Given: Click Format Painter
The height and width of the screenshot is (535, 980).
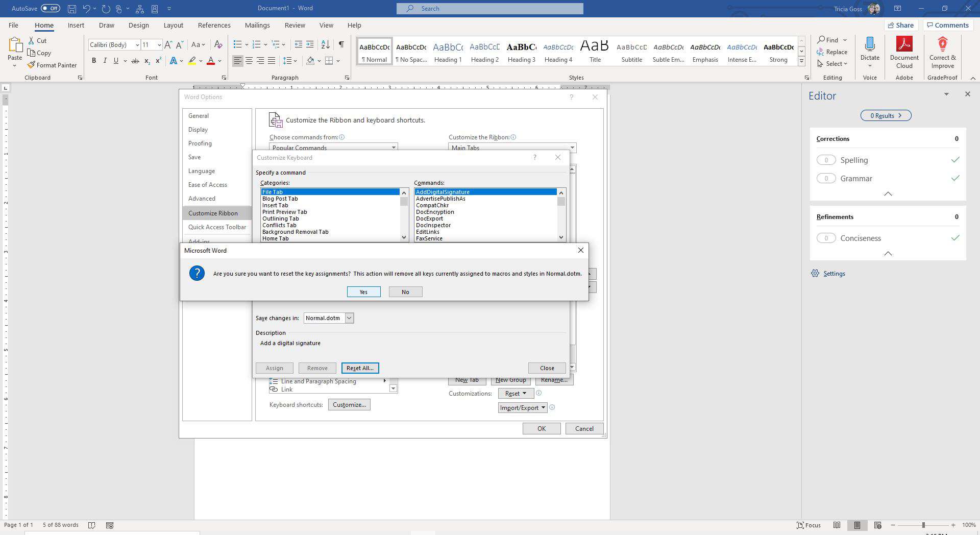Looking at the screenshot, I should [x=52, y=65].
